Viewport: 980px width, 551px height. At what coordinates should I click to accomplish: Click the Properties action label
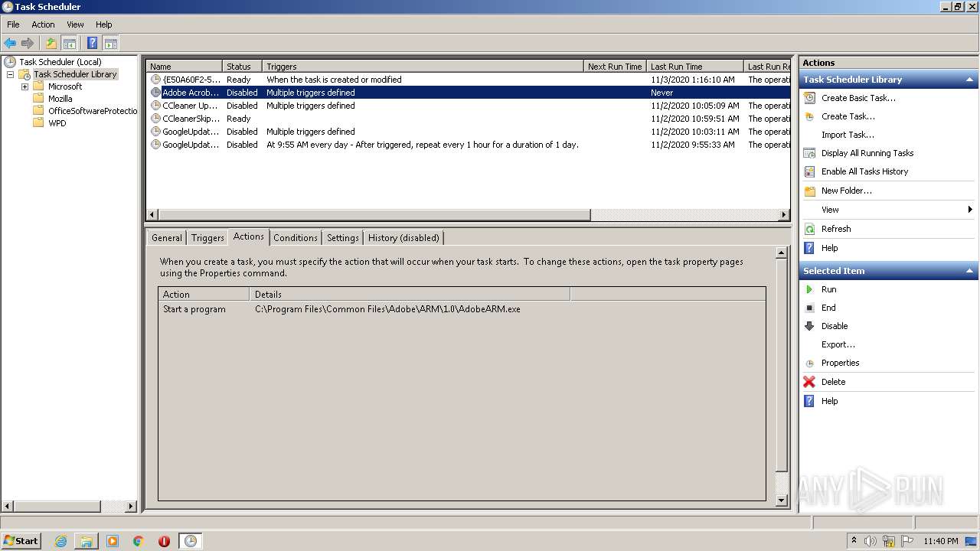[x=840, y=363]
